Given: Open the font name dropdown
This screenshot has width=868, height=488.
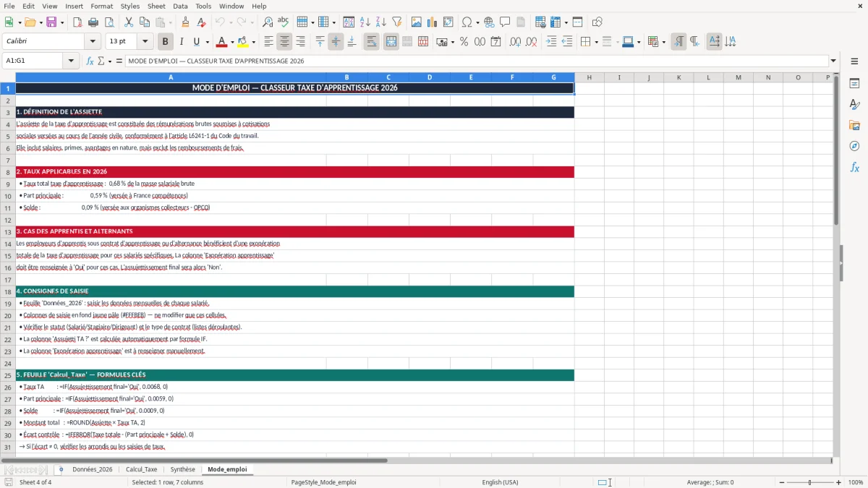Looking at the screenshot, I should (92, 42).
